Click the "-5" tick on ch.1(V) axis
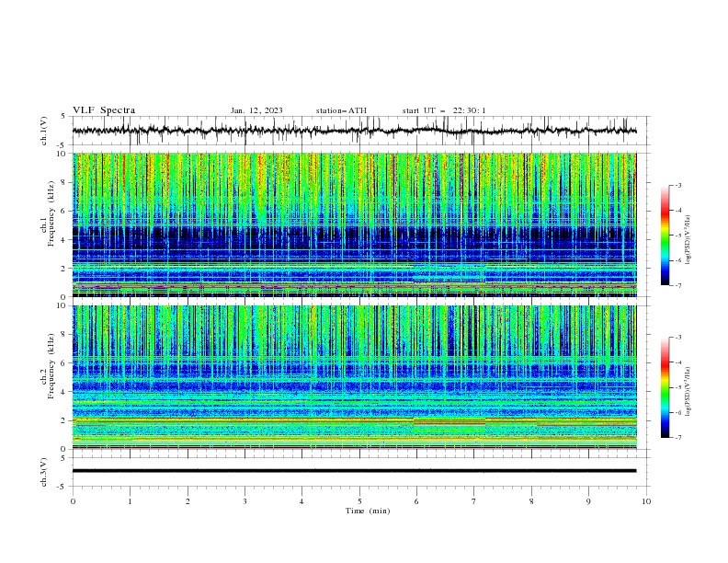The width and height of the screenshot is (728, 563). (63, 145)
